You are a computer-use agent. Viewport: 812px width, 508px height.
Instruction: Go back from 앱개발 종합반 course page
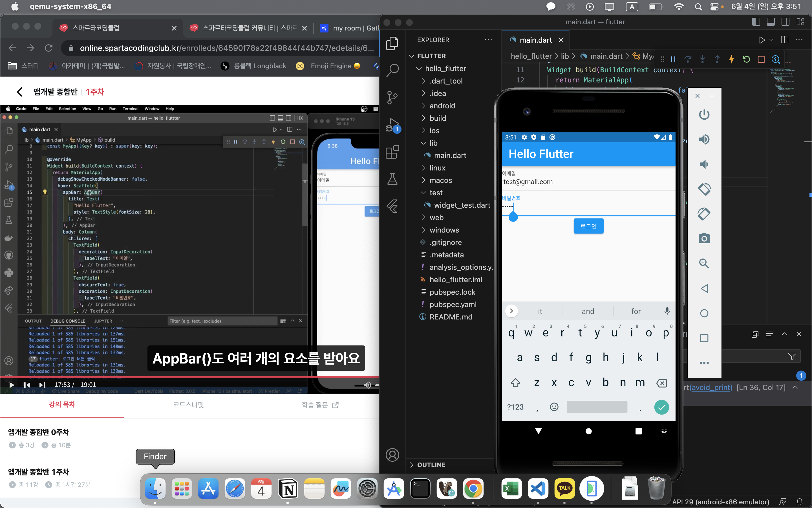click(x=20, y=92)
